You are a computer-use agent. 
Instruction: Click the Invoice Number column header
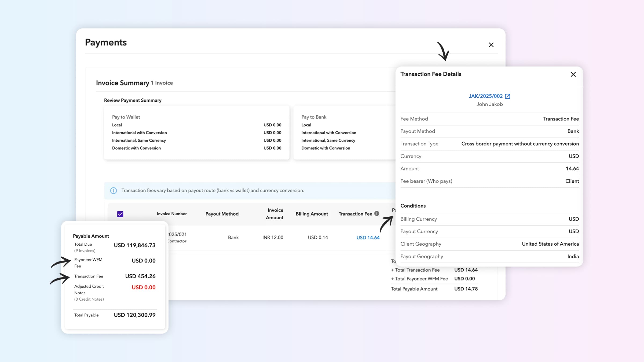coord(172,214)
